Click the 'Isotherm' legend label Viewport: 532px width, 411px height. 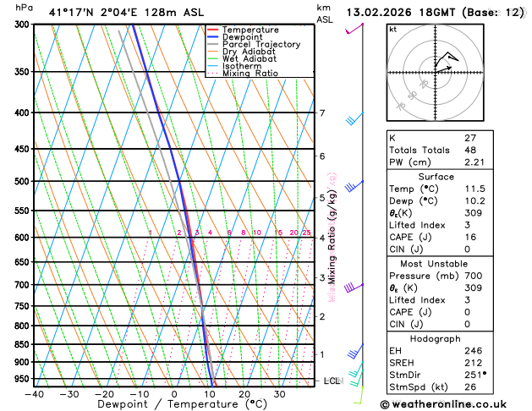pos(242,66)
